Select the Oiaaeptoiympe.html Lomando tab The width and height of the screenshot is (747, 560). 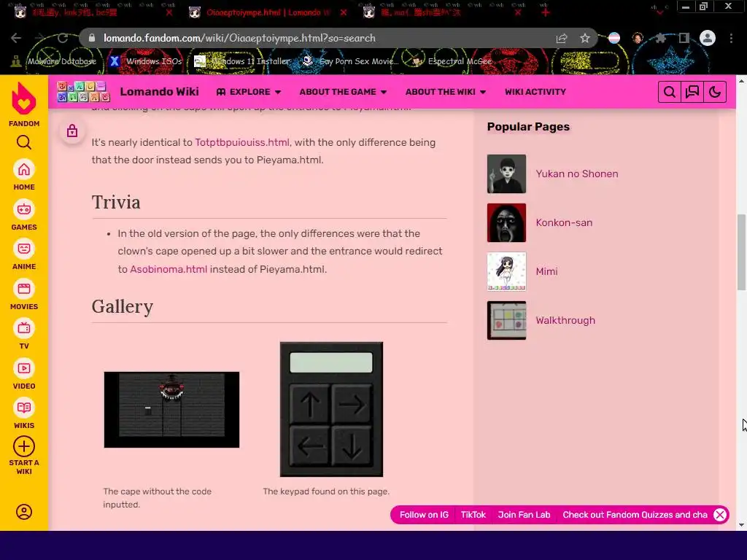point(268,12)
